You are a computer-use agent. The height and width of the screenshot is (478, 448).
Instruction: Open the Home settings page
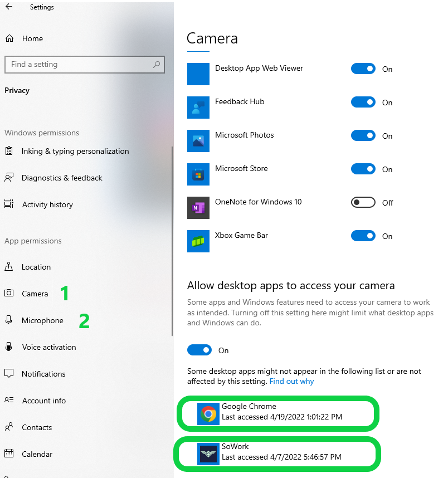tap(32, 38)
